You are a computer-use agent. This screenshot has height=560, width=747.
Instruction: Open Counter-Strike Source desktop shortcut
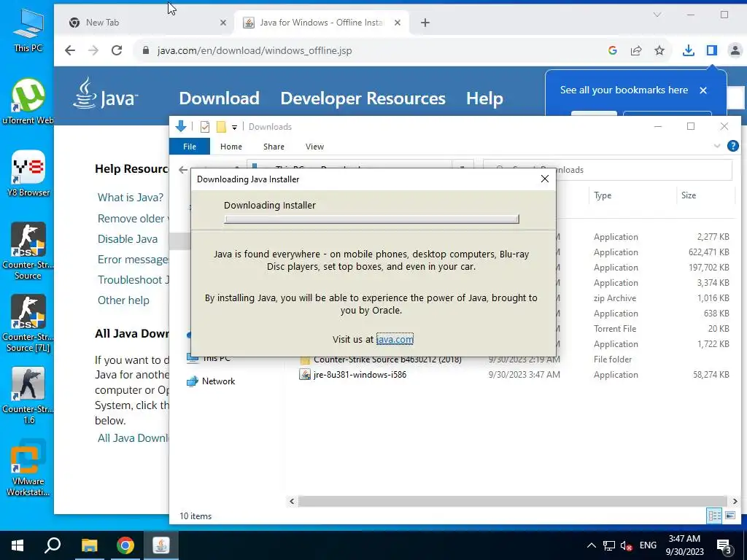tap(28, 251)
